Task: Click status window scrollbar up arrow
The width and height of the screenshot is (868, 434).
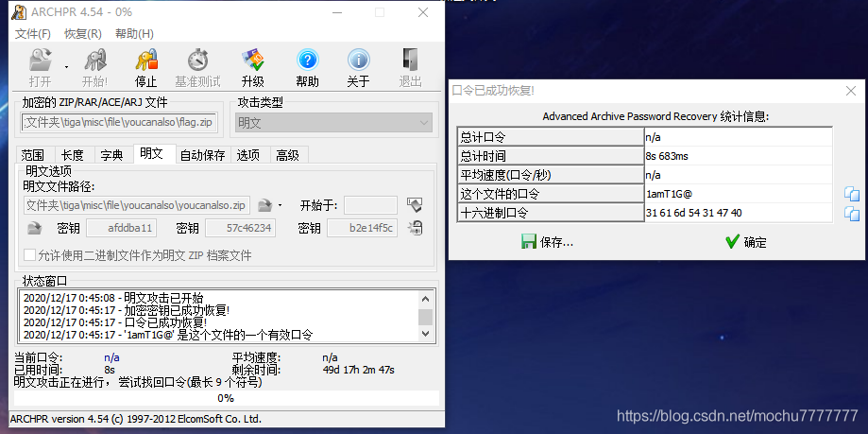Action: pyautogui.click(x=425, y=300)
